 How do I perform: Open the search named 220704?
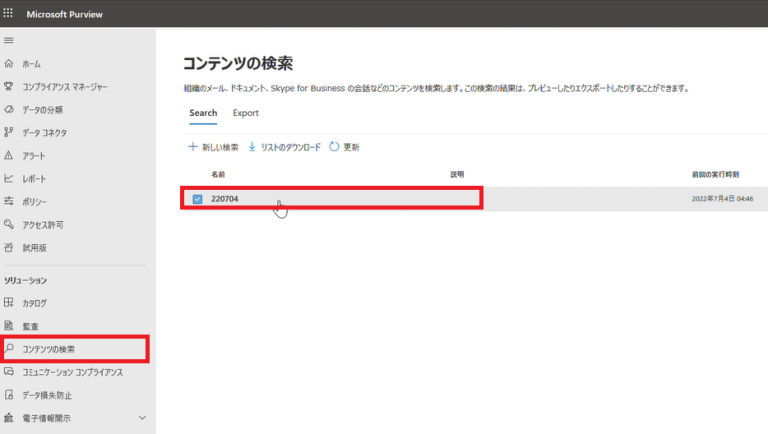tap(224, 199)
